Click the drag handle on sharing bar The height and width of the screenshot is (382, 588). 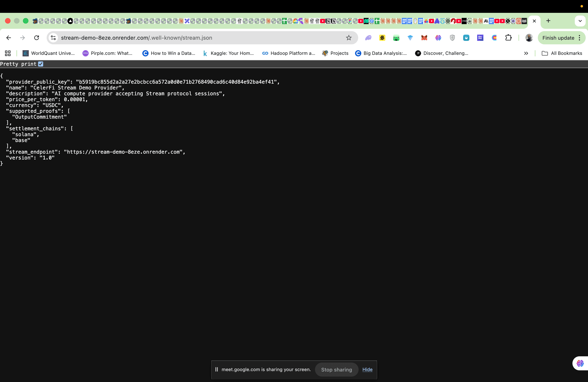(x=216, y=369)
